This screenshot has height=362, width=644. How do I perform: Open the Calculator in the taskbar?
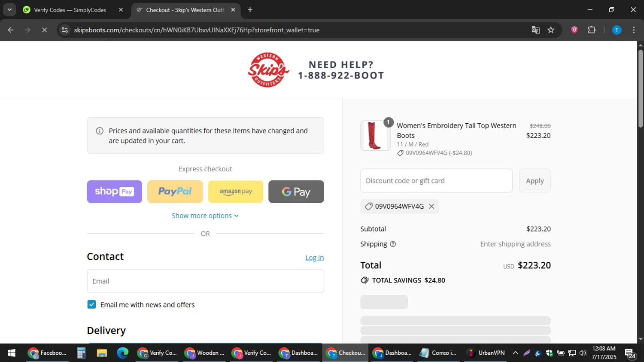[81, 353]
